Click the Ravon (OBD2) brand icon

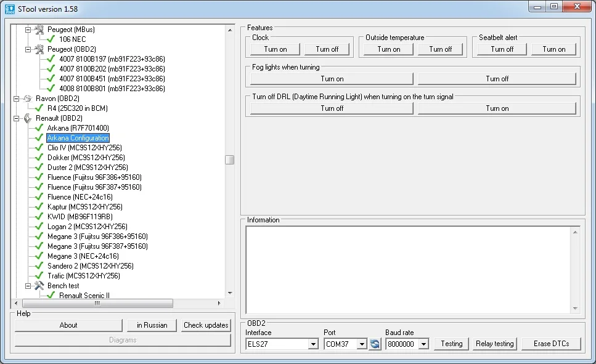(27, 99)
